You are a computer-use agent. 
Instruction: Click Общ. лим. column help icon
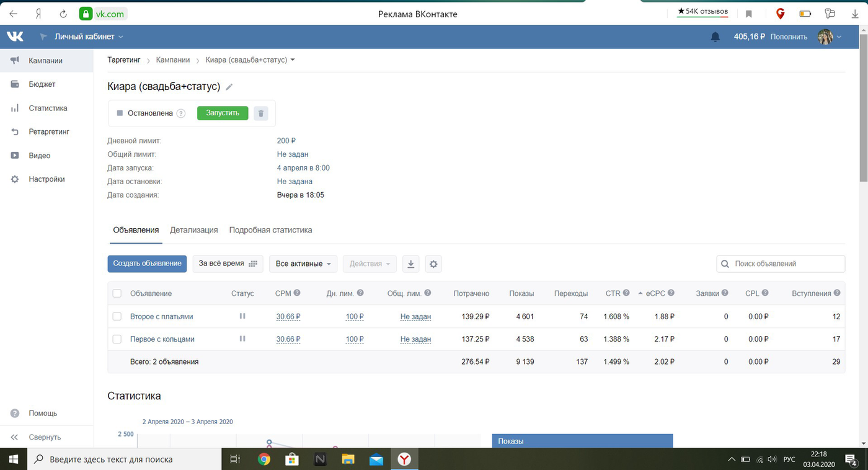point(428,293)
